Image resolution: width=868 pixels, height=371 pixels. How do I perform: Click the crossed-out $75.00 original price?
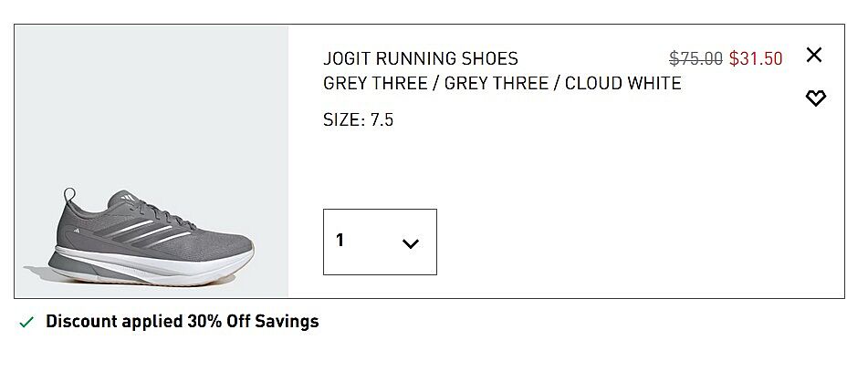tap(695, 59)
